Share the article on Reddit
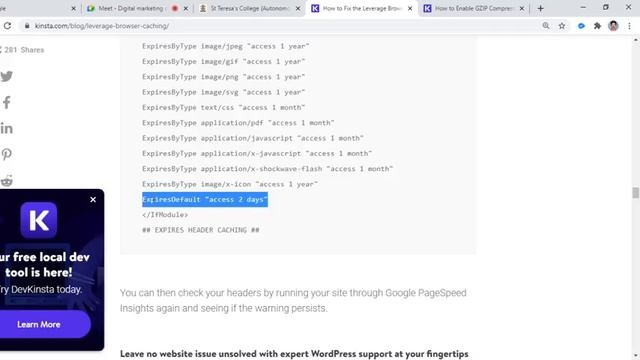640x360 pixels. 6,180
